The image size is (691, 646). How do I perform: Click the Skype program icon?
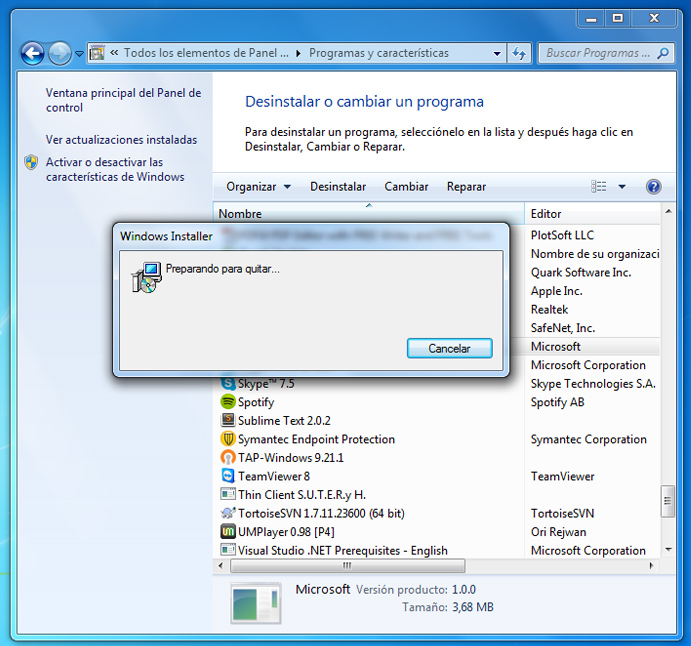pos(228,384)
